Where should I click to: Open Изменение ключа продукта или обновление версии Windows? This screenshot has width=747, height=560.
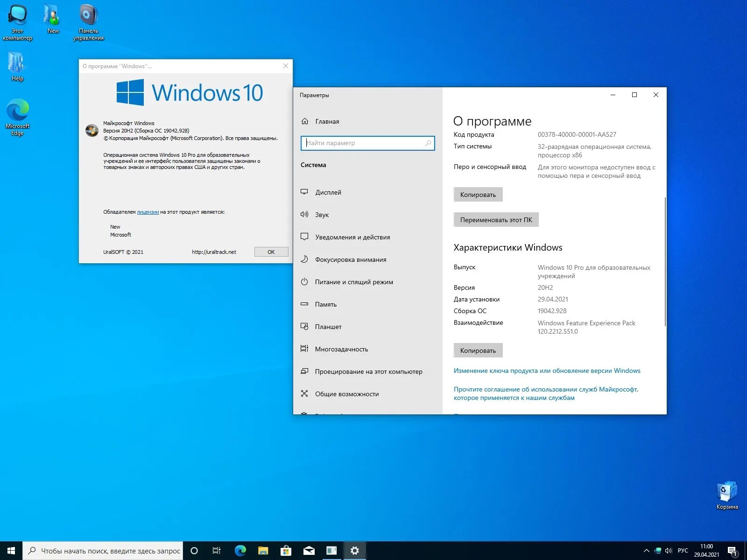coord(547,371)
